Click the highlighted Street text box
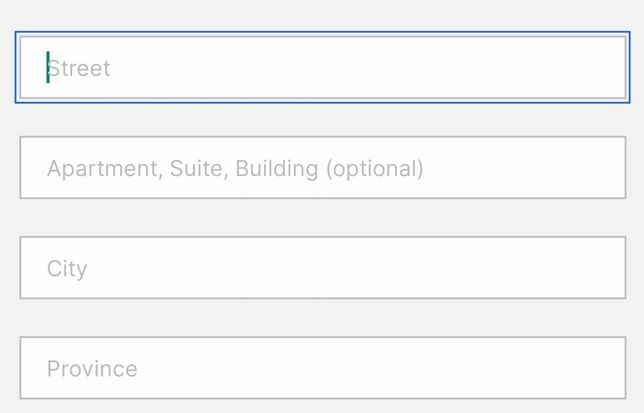The width and height of the screenshot is (644, 413). click(x=322, y=68)
